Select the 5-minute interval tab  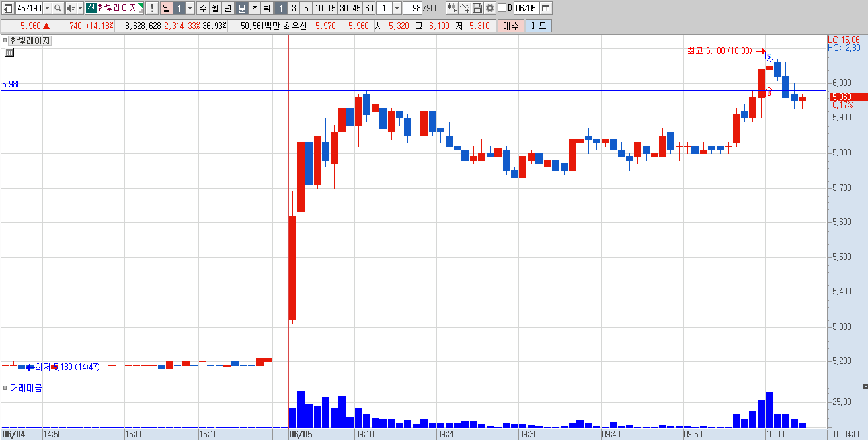(x=306, y=8)
